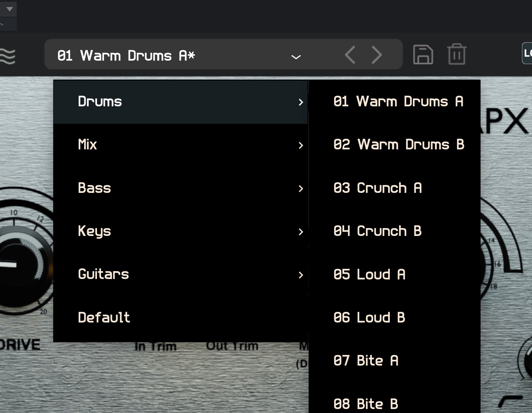
Task: Choose the 02 Warm Drums B preset
Action: [399, 145]
